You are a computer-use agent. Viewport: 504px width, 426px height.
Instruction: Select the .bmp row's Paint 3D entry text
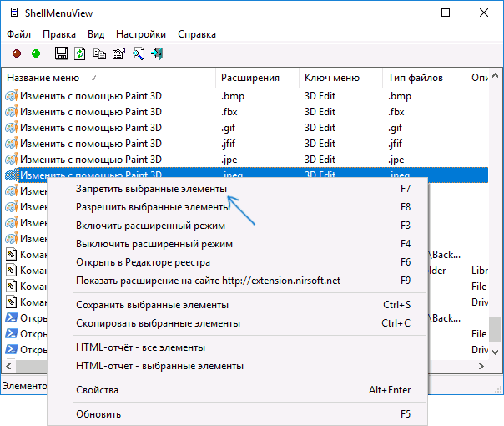click(x=91, y=96)
